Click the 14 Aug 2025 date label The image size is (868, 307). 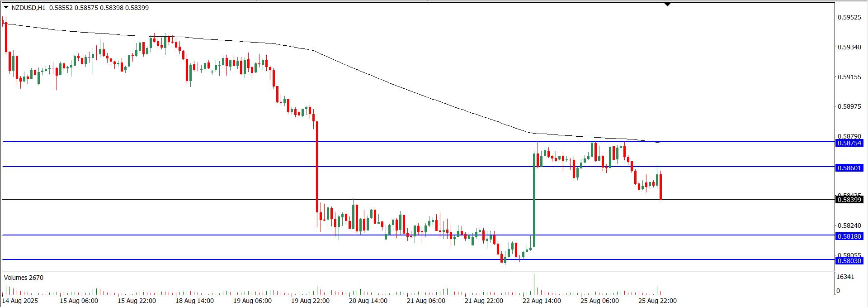coord(20,301)
